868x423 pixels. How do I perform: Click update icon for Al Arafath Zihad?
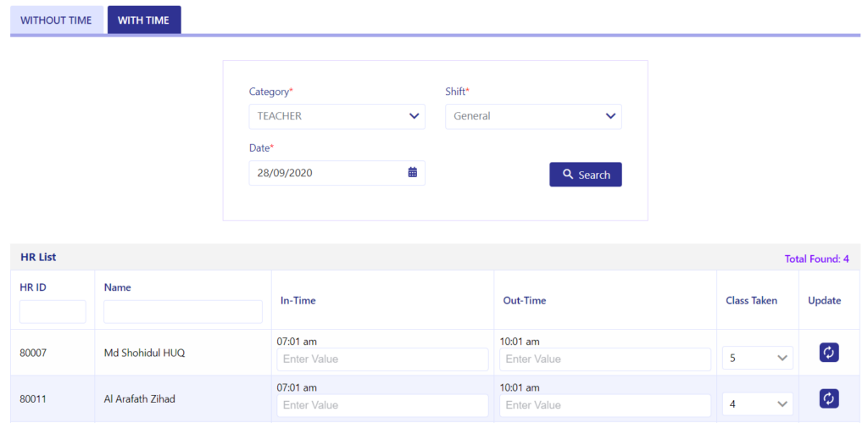point(829,398)
